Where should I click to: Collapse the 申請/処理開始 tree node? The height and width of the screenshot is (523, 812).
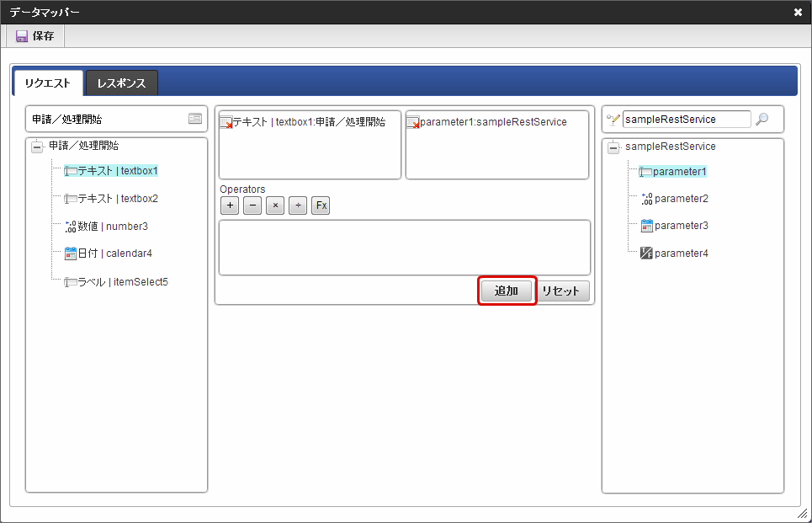tap(37, 147)
